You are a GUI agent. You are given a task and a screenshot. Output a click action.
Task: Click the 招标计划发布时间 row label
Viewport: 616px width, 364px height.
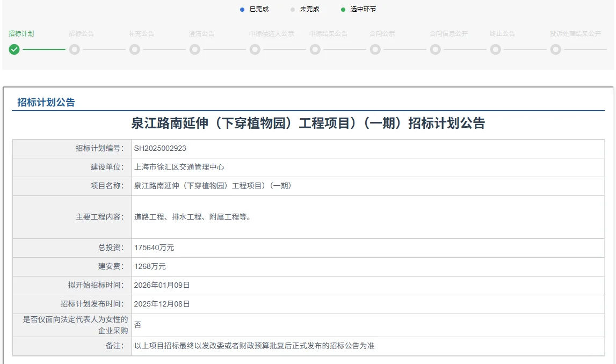click(92, 304)
